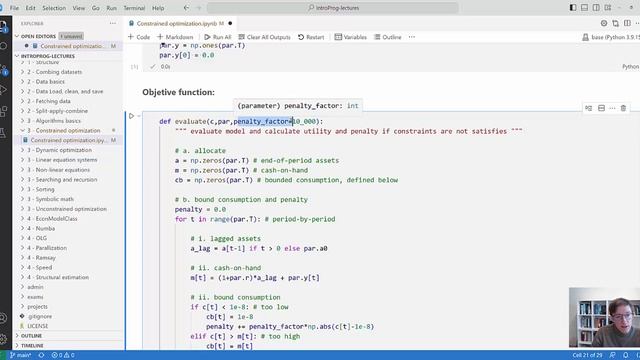Viewport: 640px width, 360px height.
Task: Delete the current cell with trash icon
Action: (x=623, y=108)
